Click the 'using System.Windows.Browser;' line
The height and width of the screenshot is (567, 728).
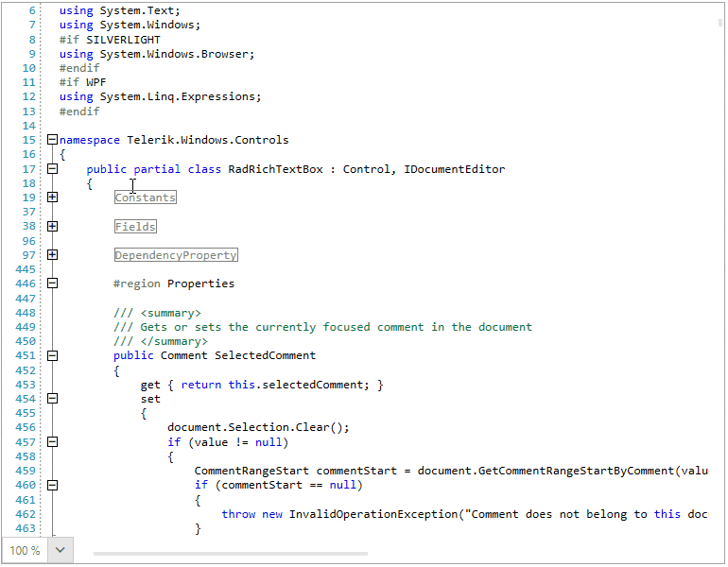point(157,54)
